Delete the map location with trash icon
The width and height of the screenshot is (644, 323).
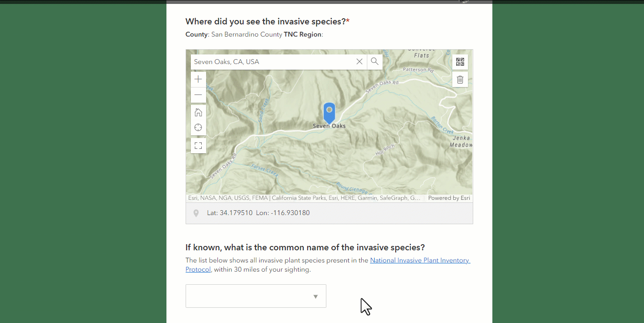coord(460,80)
